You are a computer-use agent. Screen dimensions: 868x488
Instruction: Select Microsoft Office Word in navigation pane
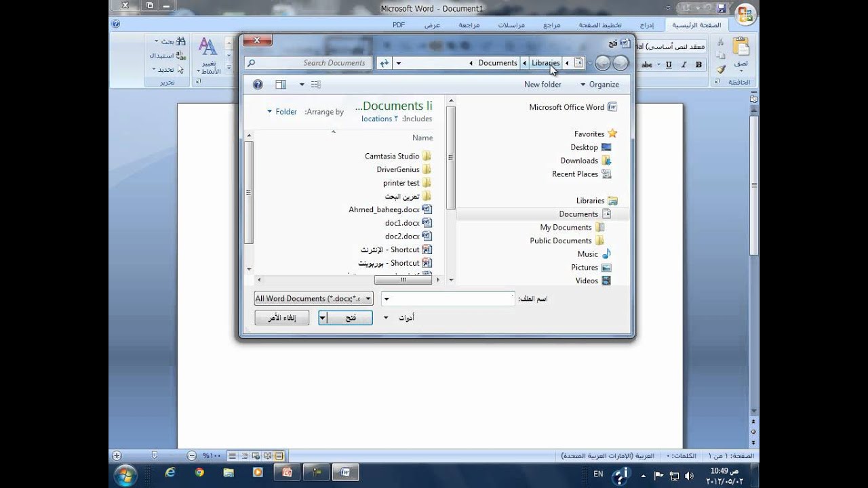tap(573, 107)
